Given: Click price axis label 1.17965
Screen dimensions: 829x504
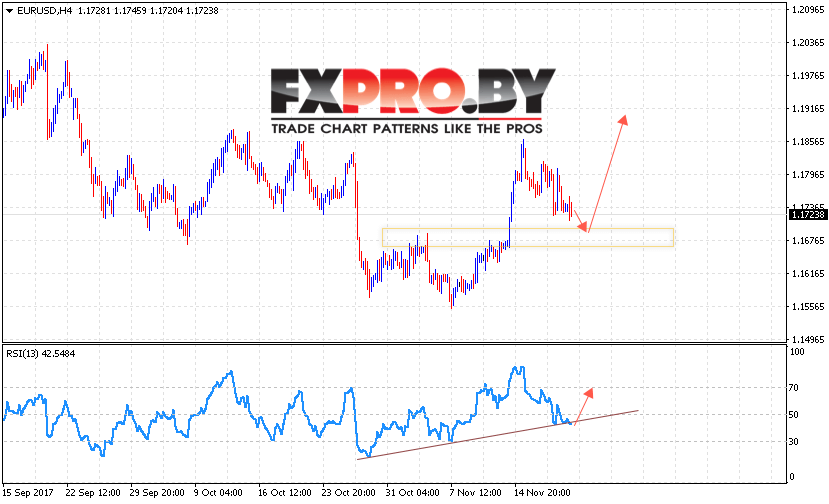Looking at the screenshot, I should (x=808, y=175).
